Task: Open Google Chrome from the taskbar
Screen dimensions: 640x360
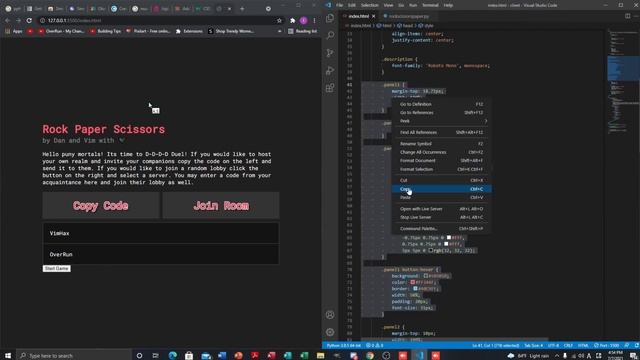Action: tap(370, 356)
